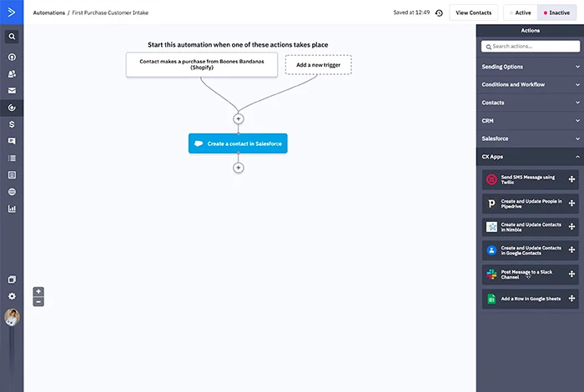Click the Twilio app icon

(491, 179)
